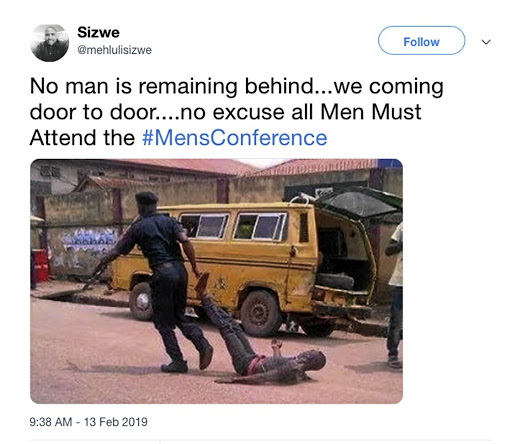Open the 9:38 AM timestamp permalink

51,422
